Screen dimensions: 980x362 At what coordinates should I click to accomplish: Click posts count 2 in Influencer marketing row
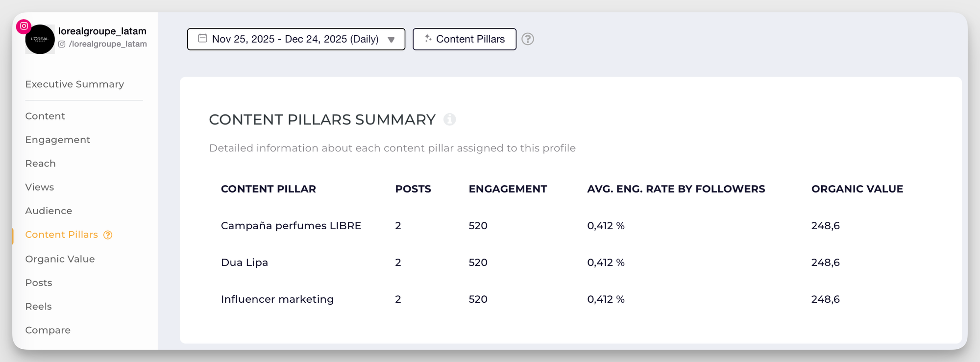click(x=398, y=299)
